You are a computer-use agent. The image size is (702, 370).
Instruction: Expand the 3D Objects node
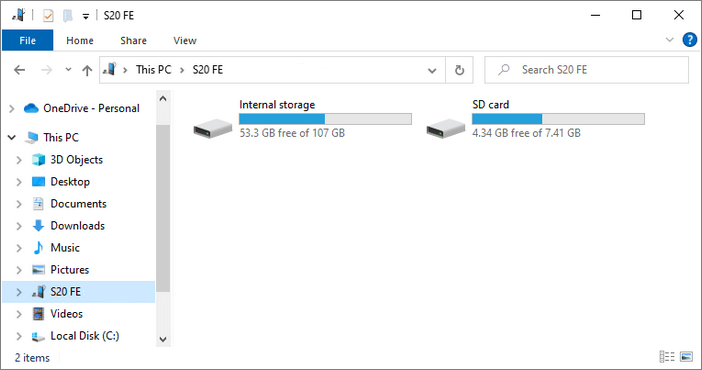pos(19,160)
